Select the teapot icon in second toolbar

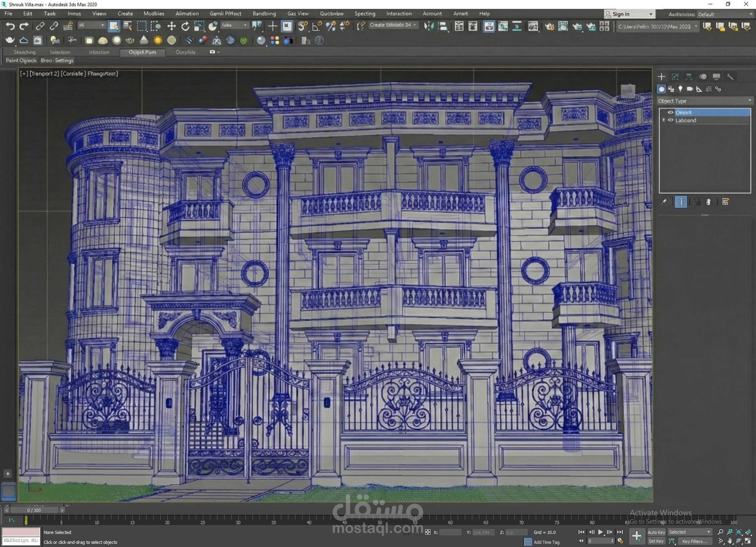coord(10,40)
